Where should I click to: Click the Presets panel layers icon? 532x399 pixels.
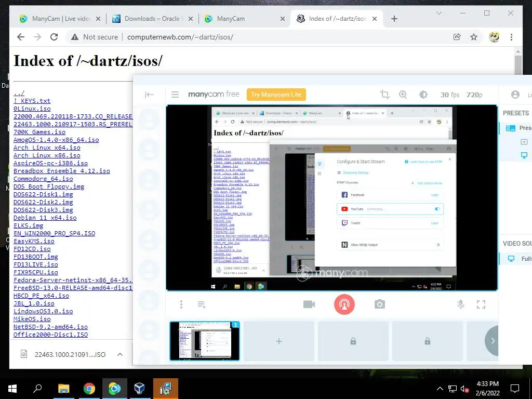[511, 128]
